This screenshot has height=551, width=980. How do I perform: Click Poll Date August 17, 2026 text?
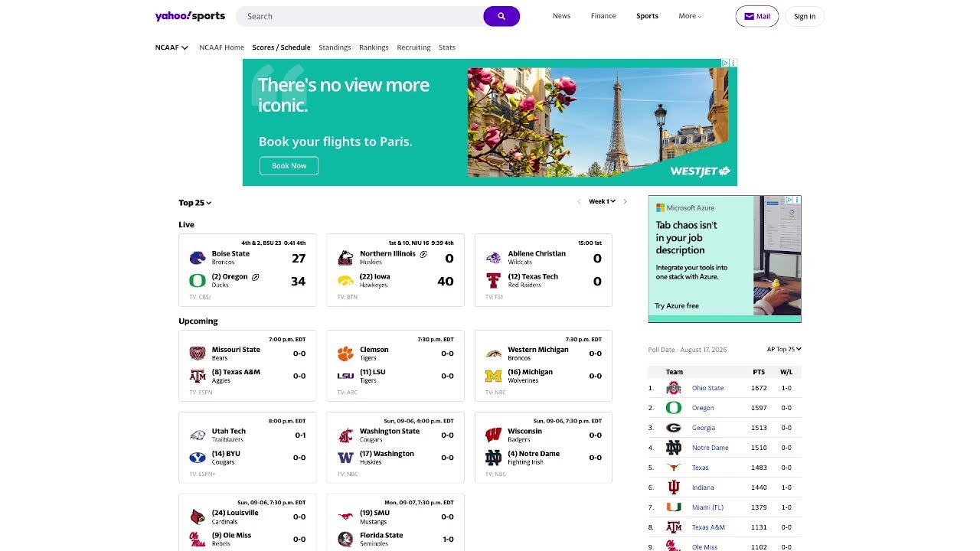click(688, 350)
